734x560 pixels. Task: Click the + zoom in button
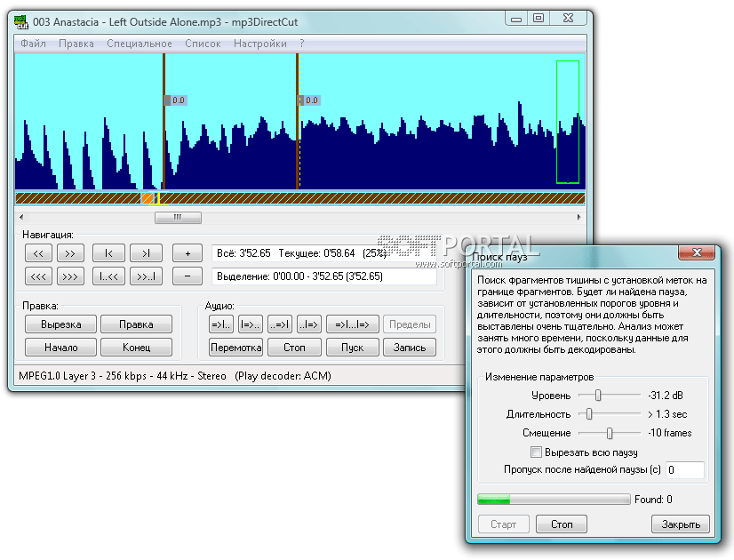187,253
